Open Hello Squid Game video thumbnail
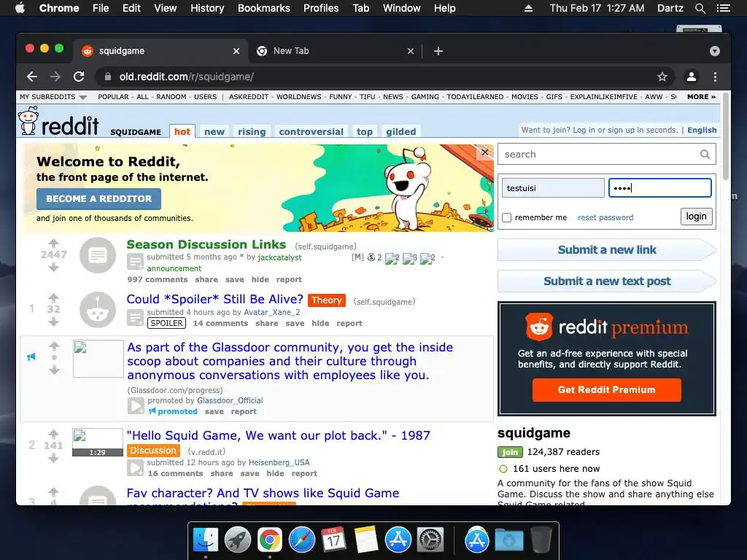This screenshot has height=560, width=747. (98, 443)
